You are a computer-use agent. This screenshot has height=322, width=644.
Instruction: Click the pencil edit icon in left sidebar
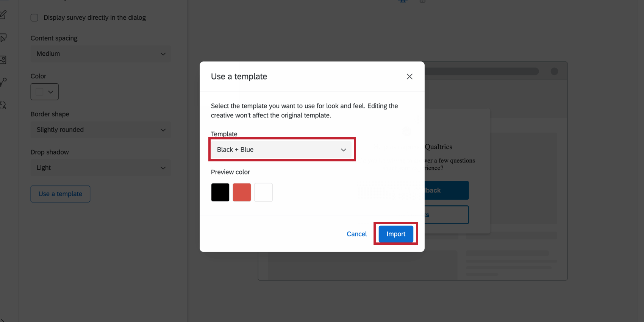(3, 15)
